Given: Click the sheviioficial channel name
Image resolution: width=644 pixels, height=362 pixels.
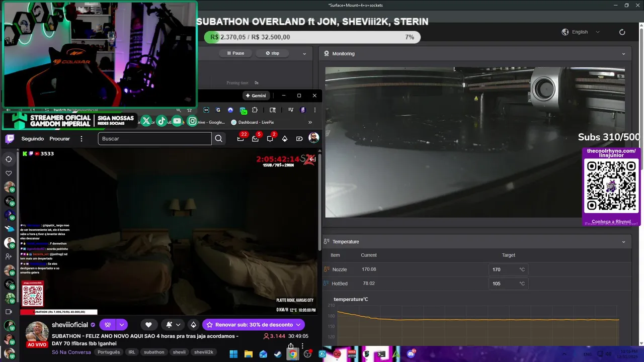Looking at the screenshot, I should coord(70,325).
